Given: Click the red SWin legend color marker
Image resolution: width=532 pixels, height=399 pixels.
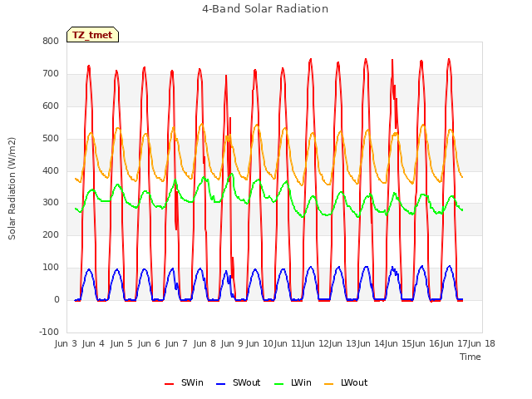Looking at the screenshot, I should click(x=169, y=384).
